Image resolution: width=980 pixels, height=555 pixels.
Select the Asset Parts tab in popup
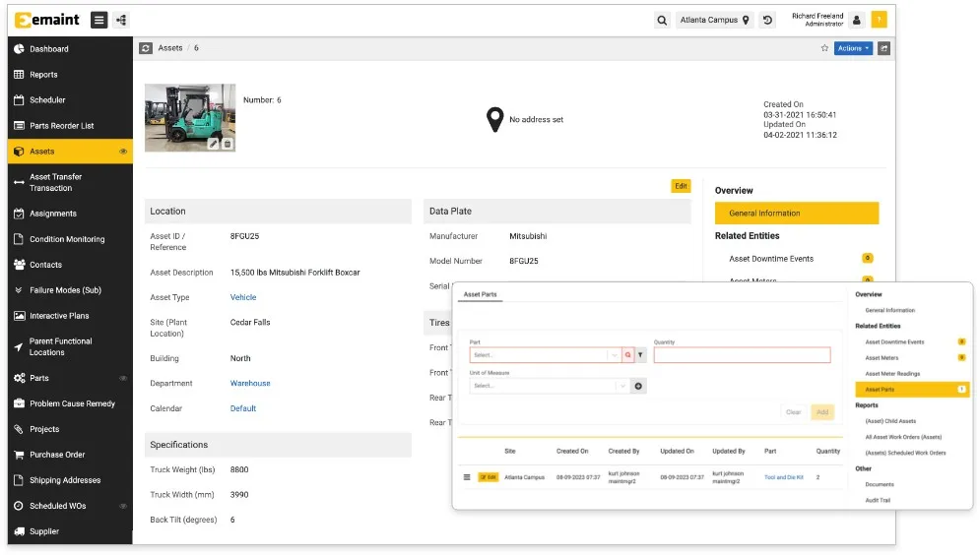pos(480,294)
